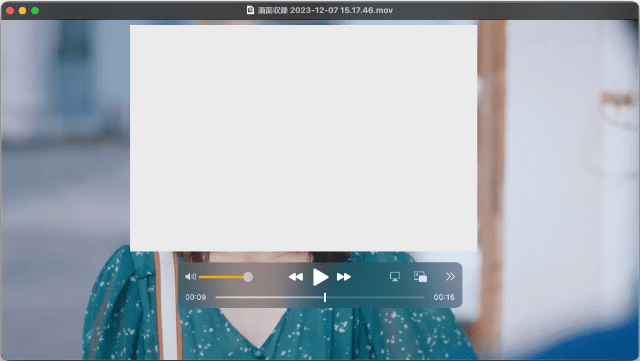Toggle the 00:16 duration time display
Viewport: 640px width, 361px height.
(444, 297)
